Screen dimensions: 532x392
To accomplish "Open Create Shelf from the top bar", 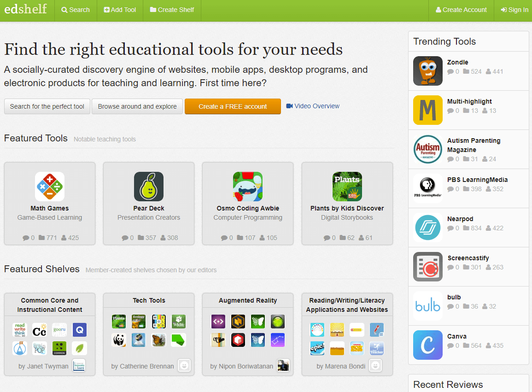I will click(x=172, y=10).
